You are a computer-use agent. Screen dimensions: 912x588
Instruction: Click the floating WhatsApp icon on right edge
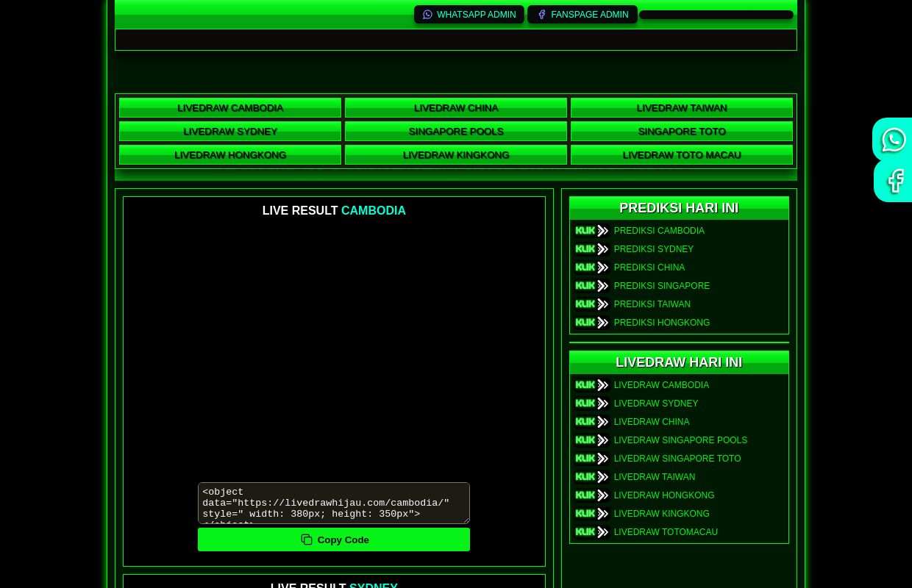point(893,140)
